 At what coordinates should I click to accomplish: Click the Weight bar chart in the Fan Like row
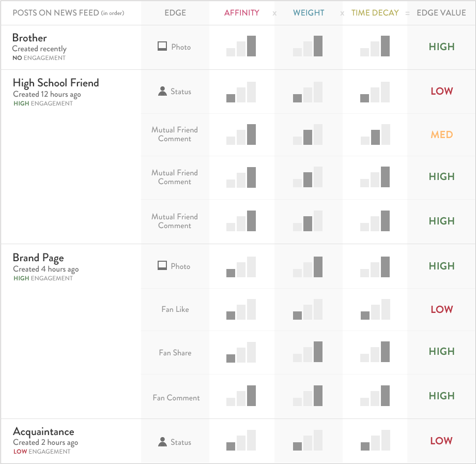(x=308, y=309)
